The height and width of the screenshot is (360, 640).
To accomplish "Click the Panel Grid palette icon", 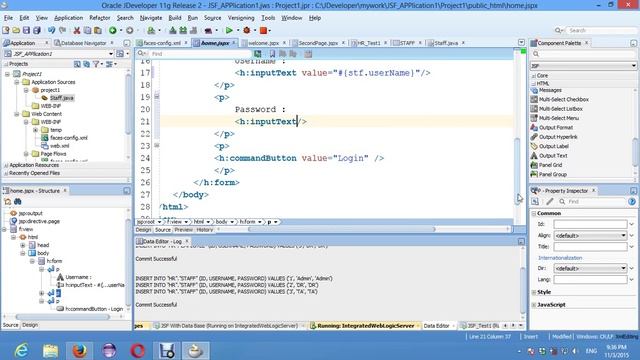I will (x=534, y=165).
